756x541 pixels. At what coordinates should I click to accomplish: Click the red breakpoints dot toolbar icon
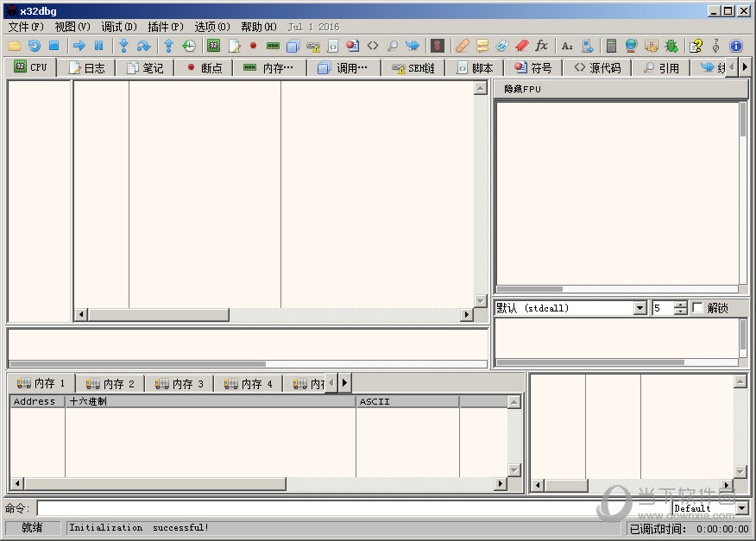coord(253,46)
